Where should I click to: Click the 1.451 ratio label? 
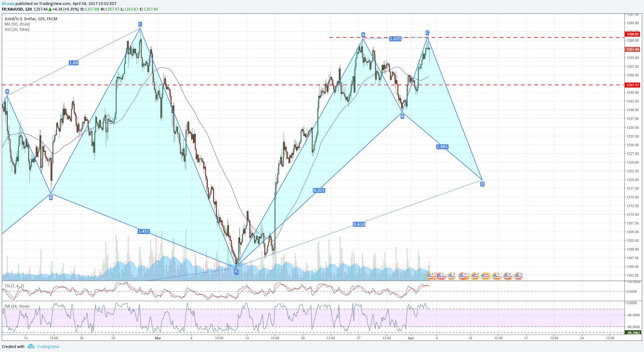click(144, 231)
